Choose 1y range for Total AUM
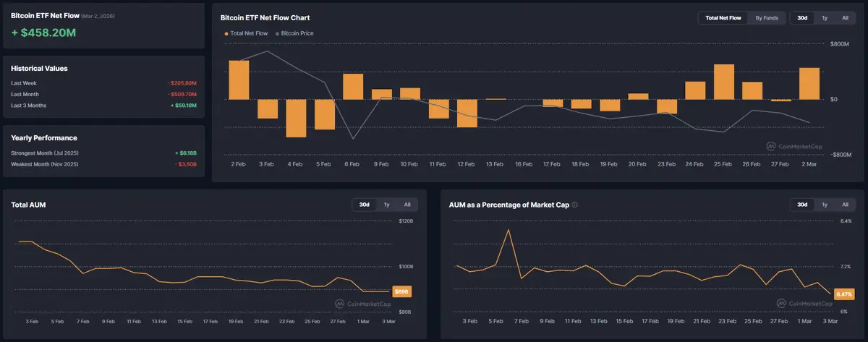 pos(386,205)
